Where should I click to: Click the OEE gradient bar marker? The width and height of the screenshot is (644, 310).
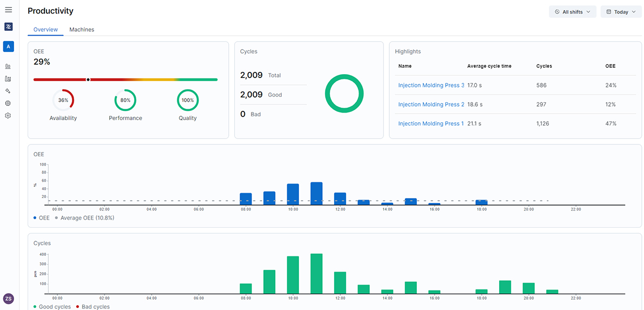[88, 80]
